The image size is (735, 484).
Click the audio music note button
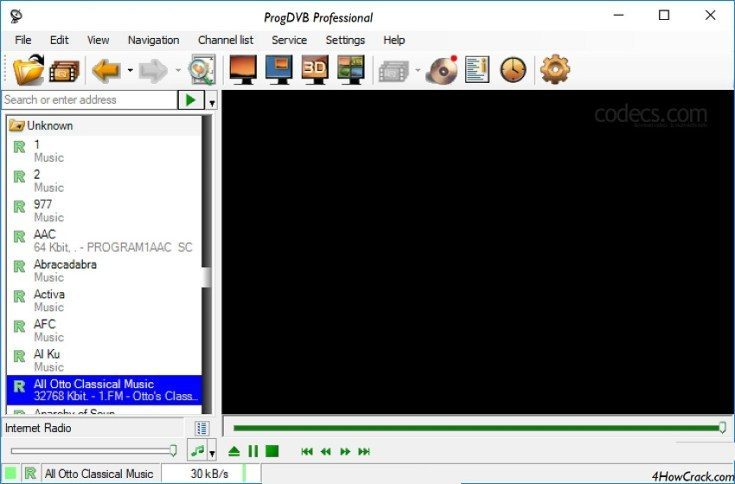point(197,451)
